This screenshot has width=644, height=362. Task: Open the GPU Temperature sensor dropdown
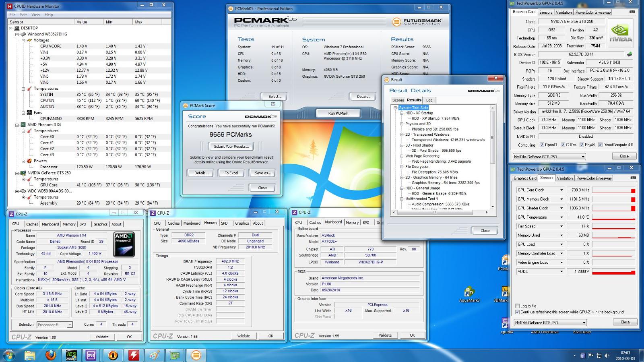[561, 217]
